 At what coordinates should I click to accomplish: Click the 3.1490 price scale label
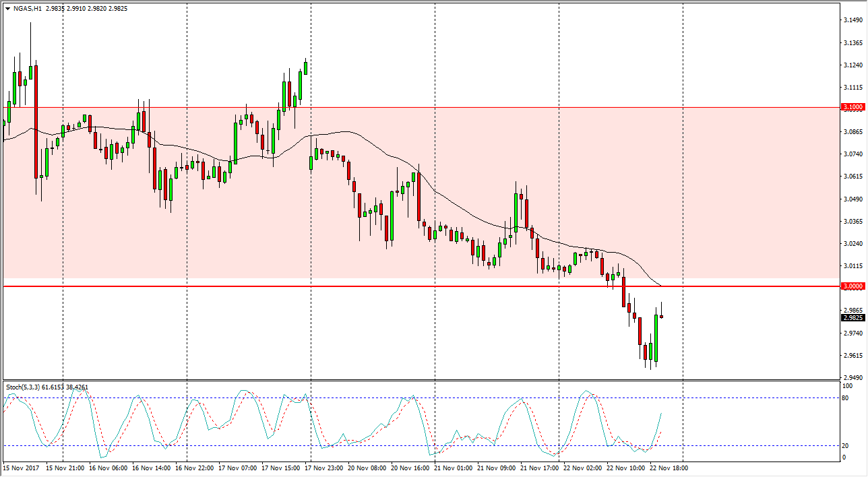click(852, 20)
